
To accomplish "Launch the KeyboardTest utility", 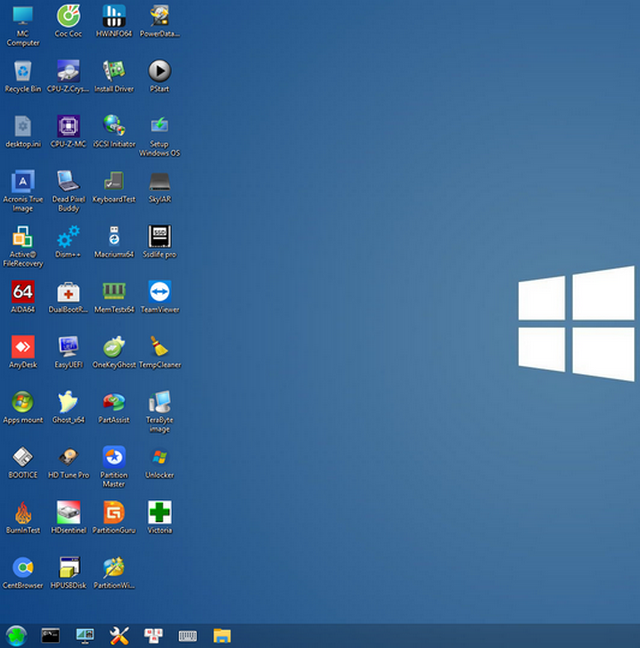I will click(x=114, y=187).
